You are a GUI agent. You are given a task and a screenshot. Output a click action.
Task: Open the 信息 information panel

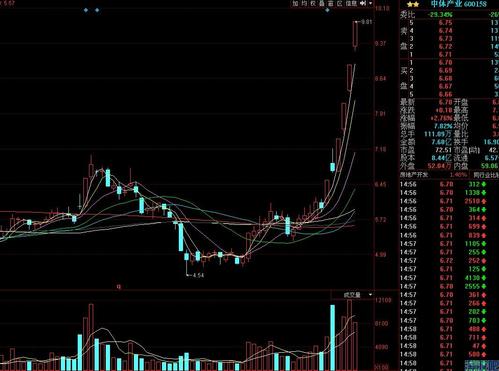coord(351,3)
